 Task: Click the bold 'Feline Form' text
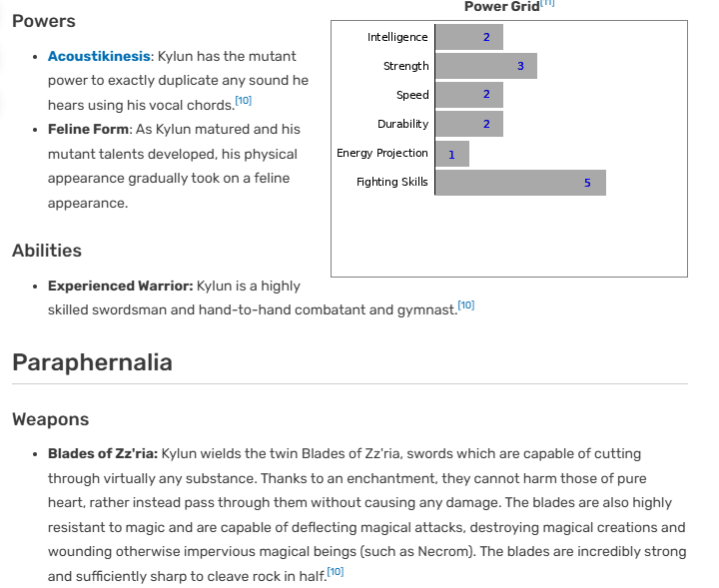88,129
